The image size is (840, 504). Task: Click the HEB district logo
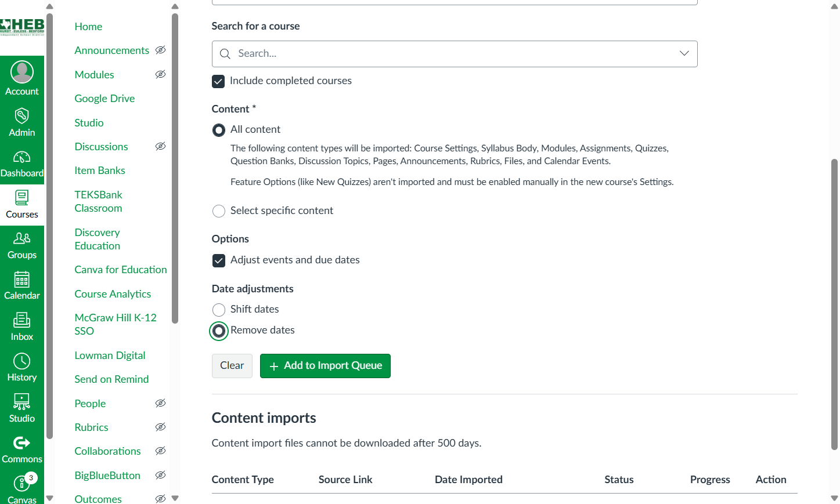pyautogui.click(x=22, y=27)
